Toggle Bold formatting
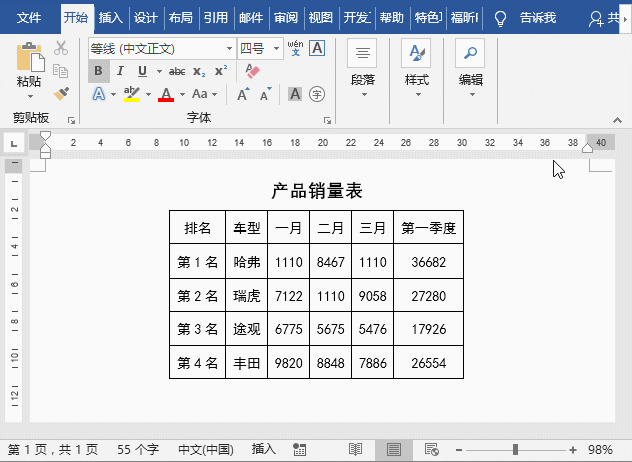 (98, 71)
